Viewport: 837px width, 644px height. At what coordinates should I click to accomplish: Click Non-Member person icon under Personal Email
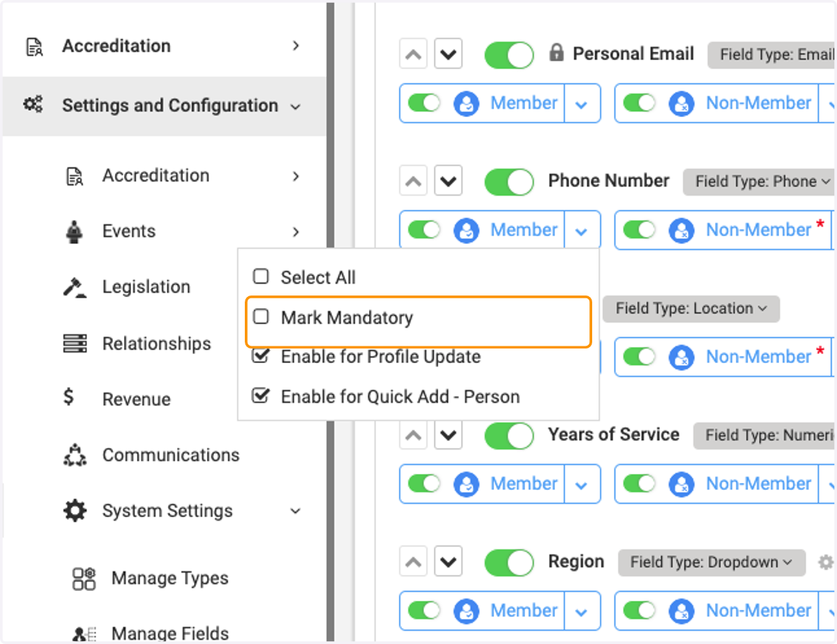(x=681, y=104)
